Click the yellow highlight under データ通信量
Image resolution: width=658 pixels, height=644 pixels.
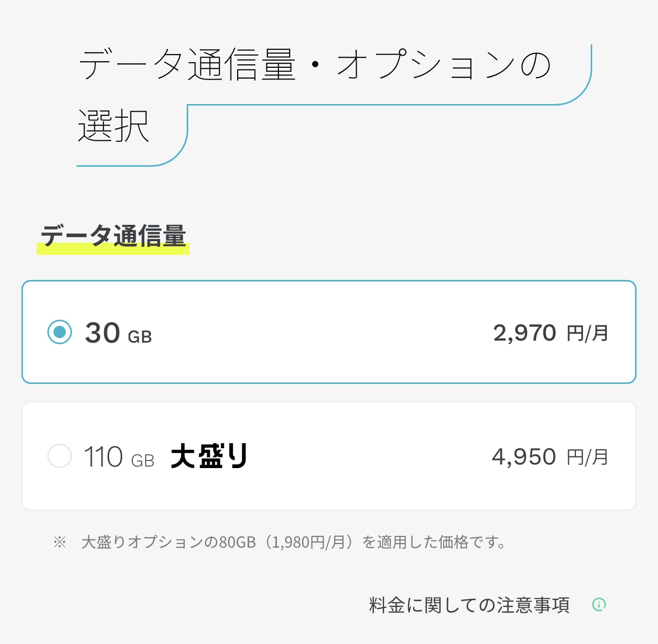tap(113, 249)
